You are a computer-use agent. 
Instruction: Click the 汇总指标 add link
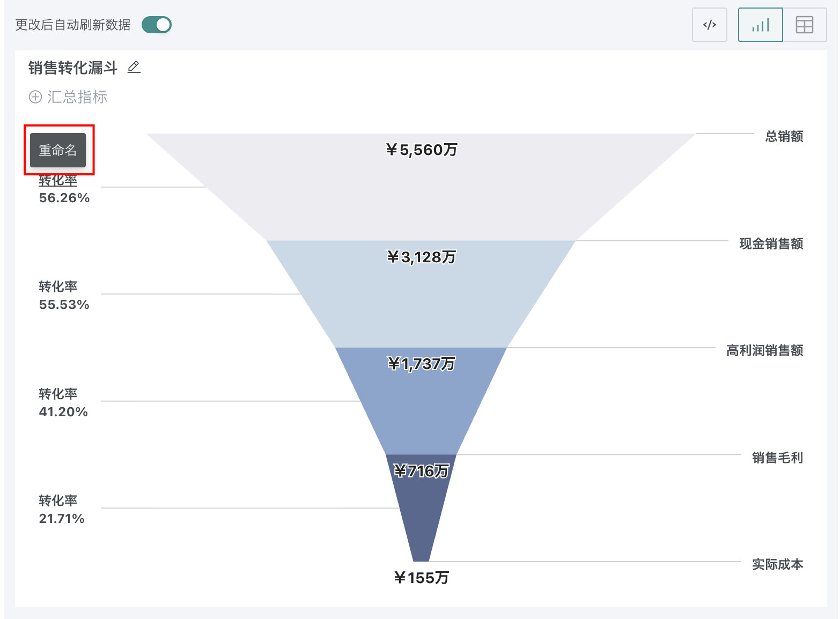pos(77,97)
